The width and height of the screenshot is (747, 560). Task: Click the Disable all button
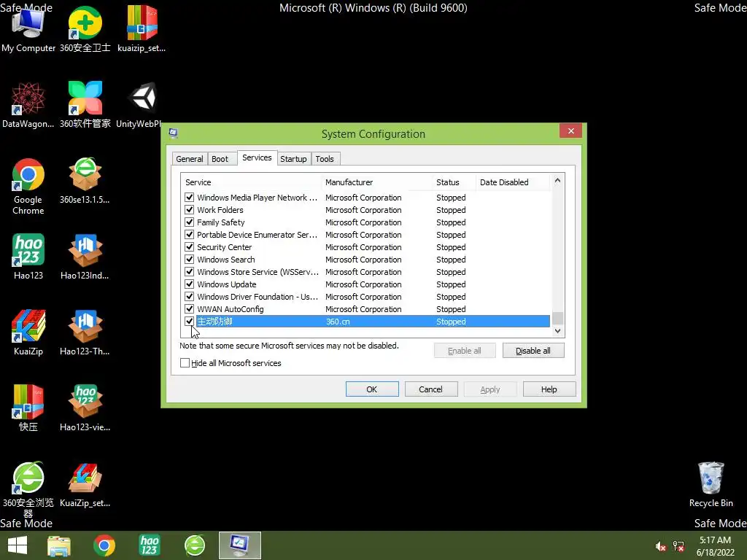(533, 351)
